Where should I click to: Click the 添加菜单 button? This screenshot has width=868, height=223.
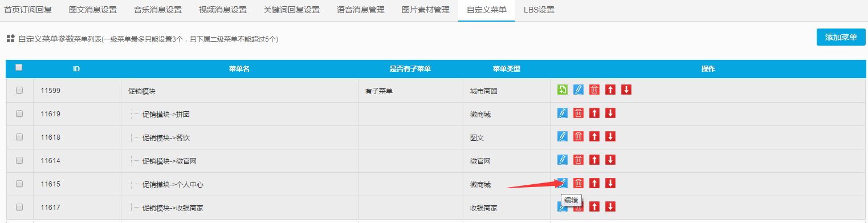pyautogui.click(x=841, y=37)
